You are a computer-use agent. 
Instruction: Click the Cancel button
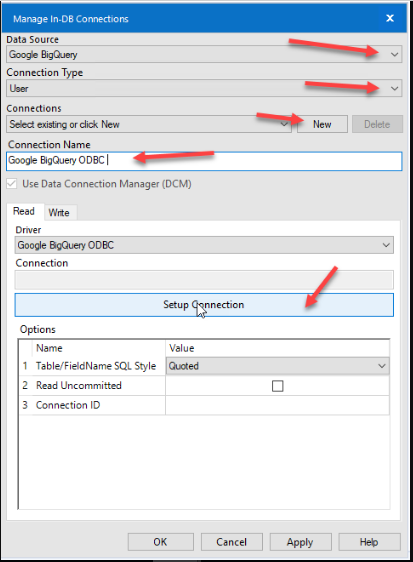coord(232,542)
